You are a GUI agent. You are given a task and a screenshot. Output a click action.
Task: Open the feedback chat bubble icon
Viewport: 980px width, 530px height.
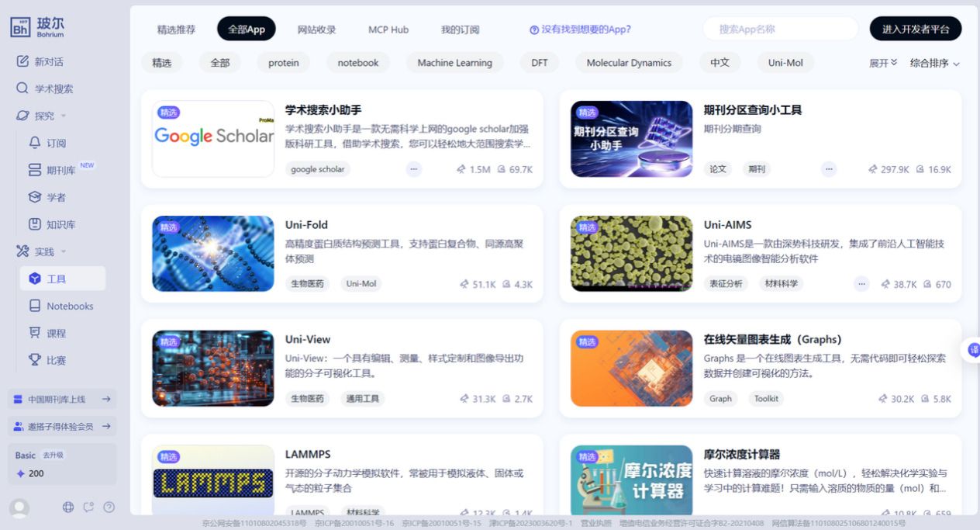pos(88,507)
